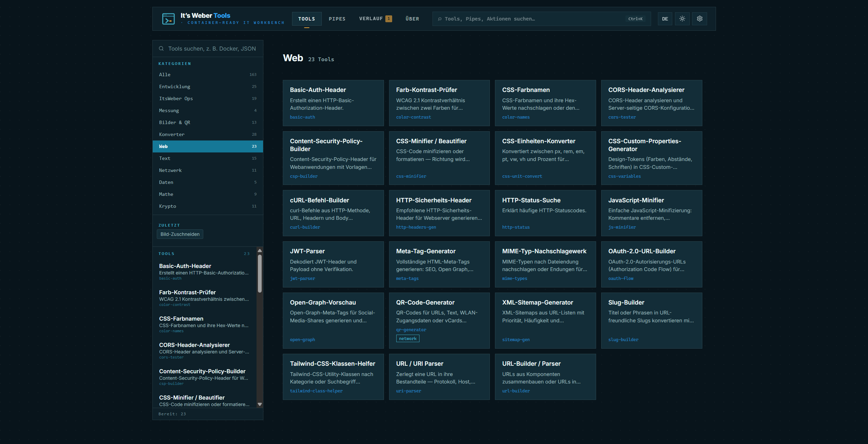The width and height of the screenshot is (868, 444).
Task: Open CORS-Header-Analysierer in the sidebar list
Action: 205,351
